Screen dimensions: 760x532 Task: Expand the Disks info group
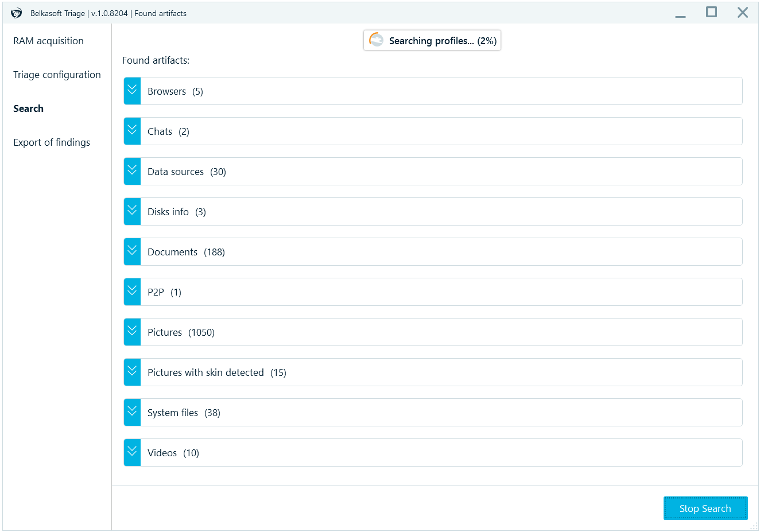[132, 212]
